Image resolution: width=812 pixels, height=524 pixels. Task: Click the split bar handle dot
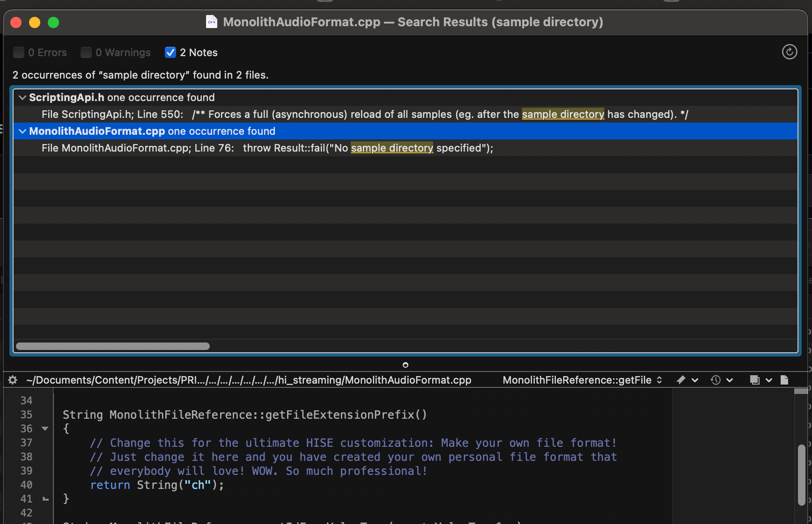tap(406, 365)
